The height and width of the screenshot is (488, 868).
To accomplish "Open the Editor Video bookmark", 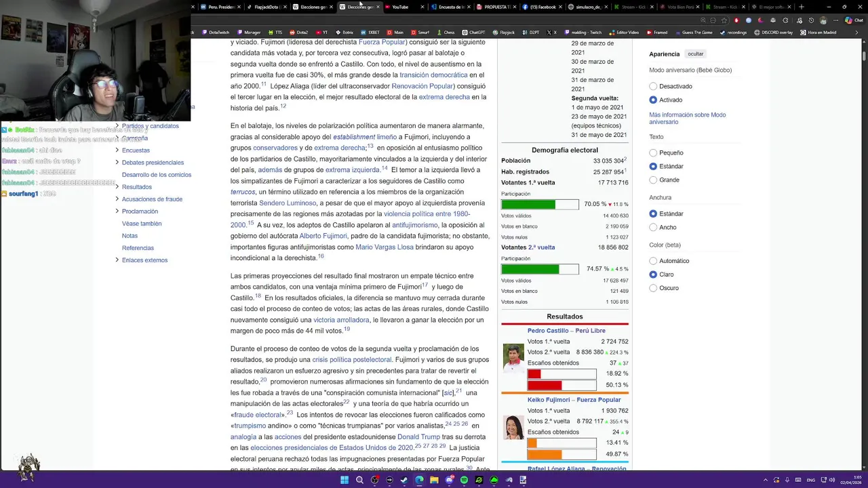I will tap(624, 33).
